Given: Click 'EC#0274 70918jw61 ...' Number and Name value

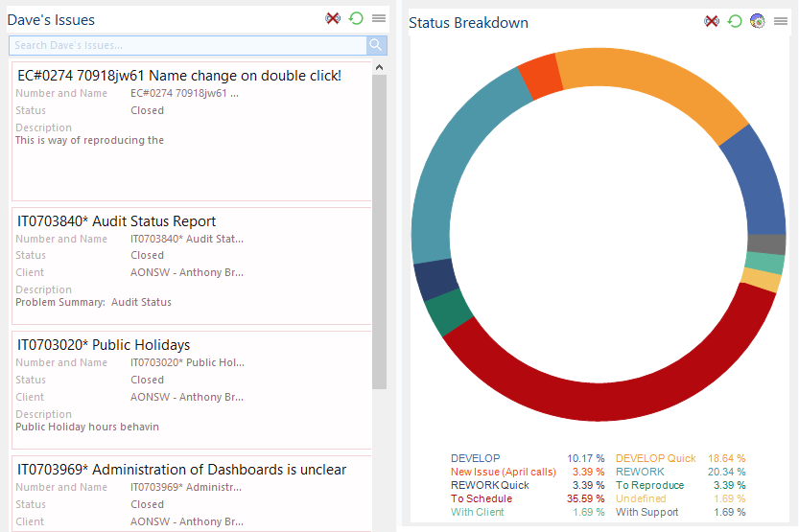Looking at the screenshot, I should (x=184, y=93).
